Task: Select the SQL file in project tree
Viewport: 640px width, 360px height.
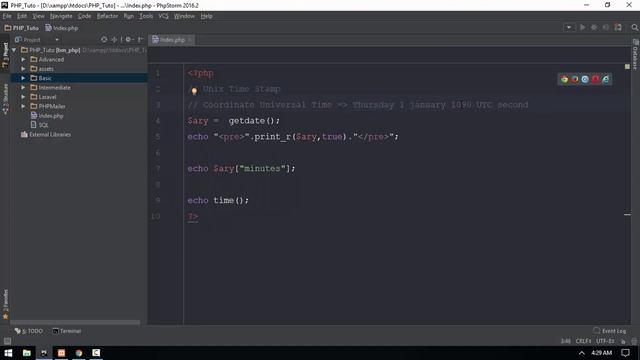Action: coord(40,125)
